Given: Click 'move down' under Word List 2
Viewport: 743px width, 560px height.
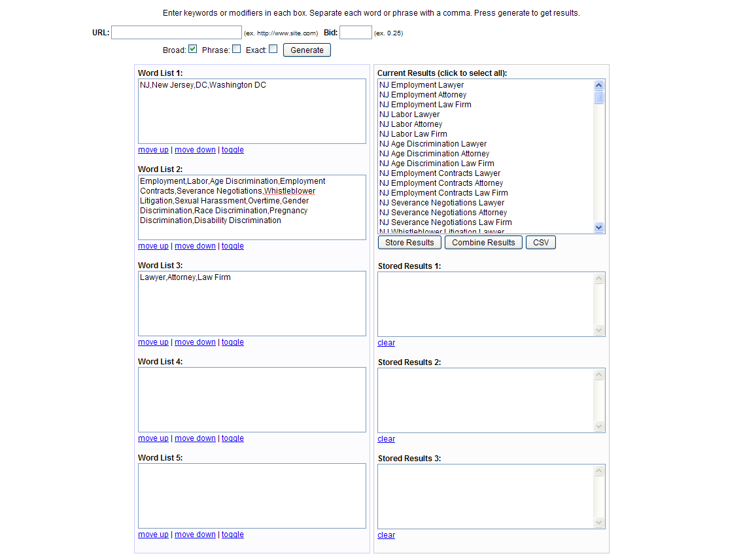Looking at the screenshot, I should 195,246.
